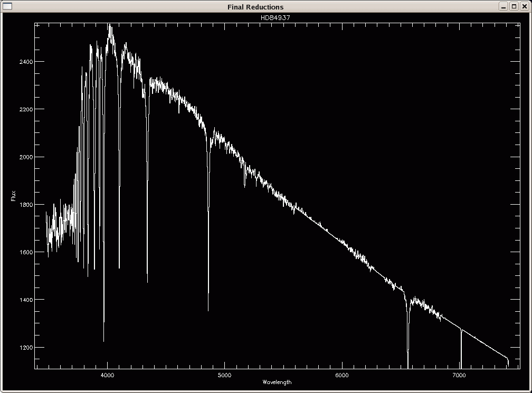Select the Wavelength x-axis label
532x393 pixels.
tap(277, 382)
